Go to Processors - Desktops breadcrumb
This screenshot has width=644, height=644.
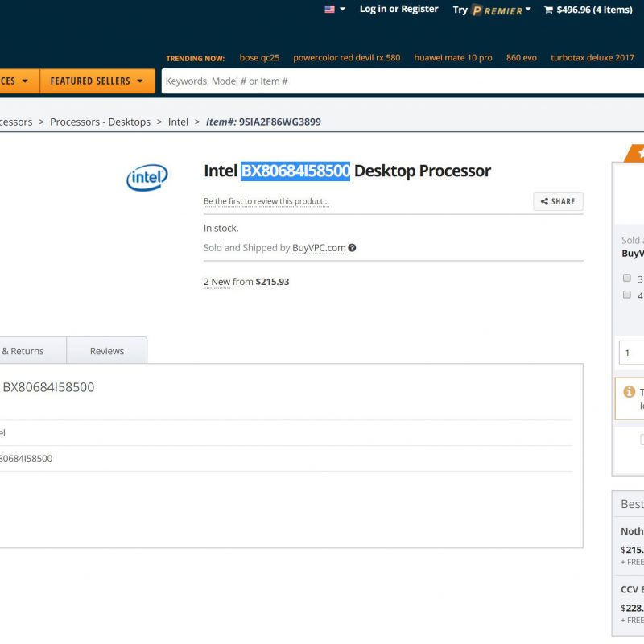click(x=100, y=122)
